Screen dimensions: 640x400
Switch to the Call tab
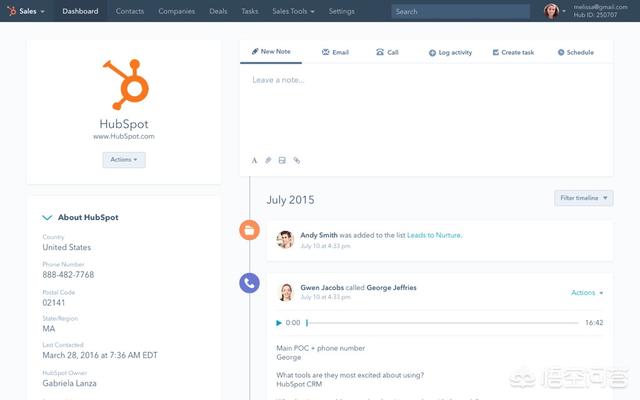click(387, 52)
